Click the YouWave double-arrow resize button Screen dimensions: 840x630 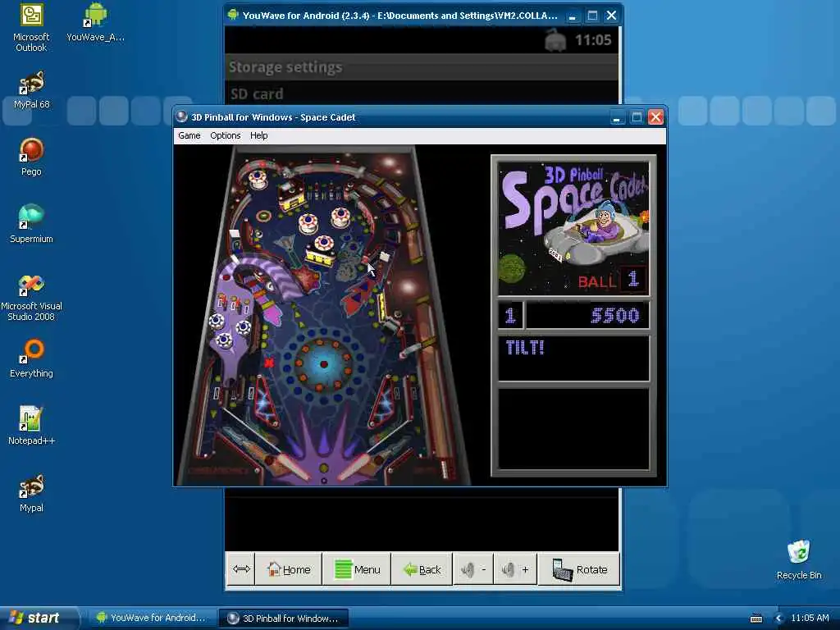pos(241,569)
